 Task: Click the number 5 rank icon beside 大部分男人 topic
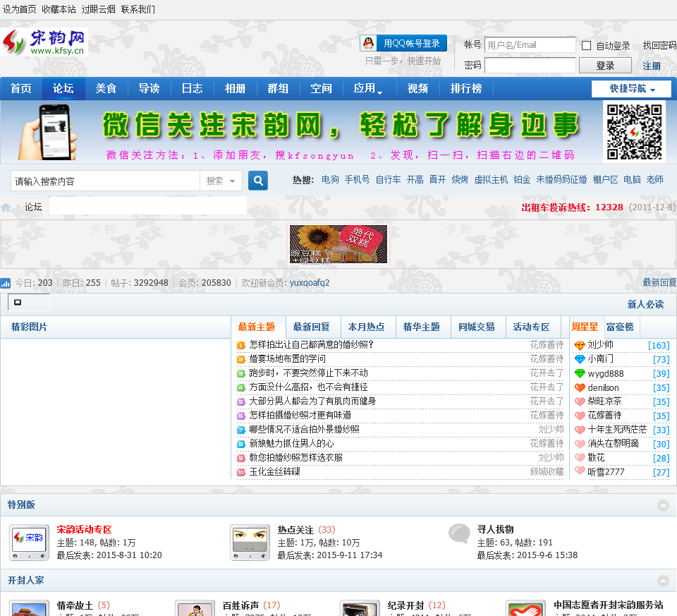click(241, 401)
